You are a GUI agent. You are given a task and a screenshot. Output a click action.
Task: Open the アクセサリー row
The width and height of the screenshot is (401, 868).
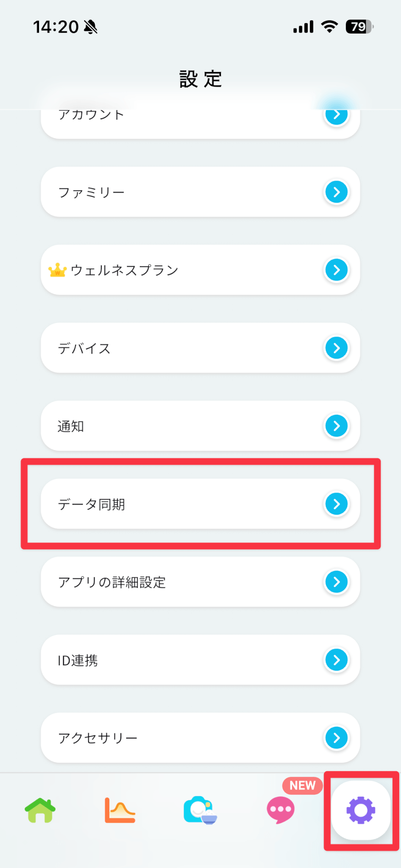[x=200, y=738]
